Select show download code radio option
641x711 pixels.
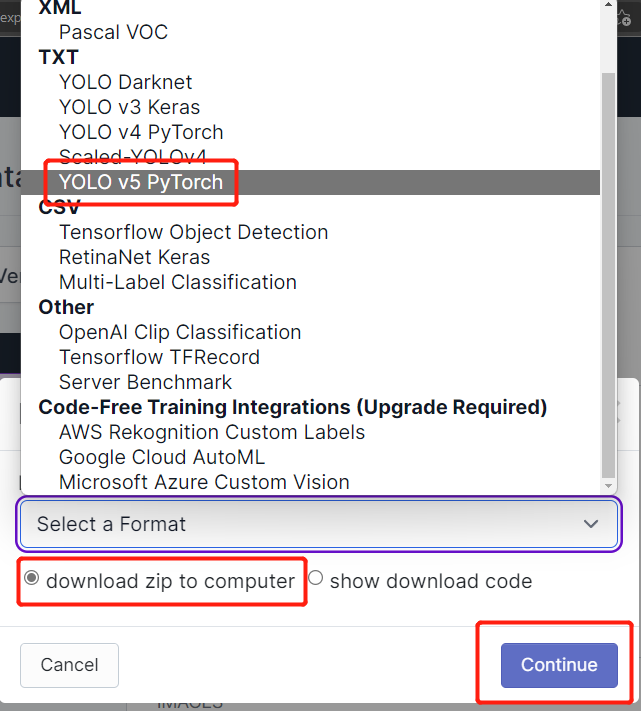[x=316, y=580]
